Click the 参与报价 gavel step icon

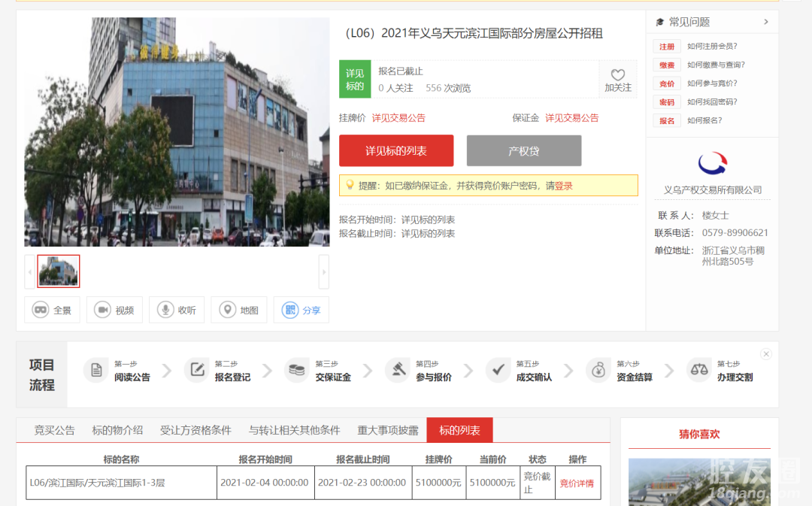tap(397, 371)
